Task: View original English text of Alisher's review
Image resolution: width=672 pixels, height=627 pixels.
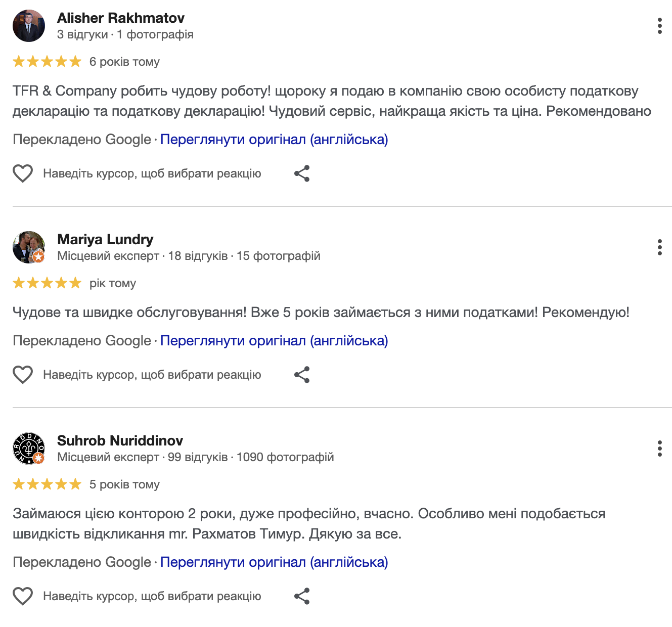Action: click(274, 140)
